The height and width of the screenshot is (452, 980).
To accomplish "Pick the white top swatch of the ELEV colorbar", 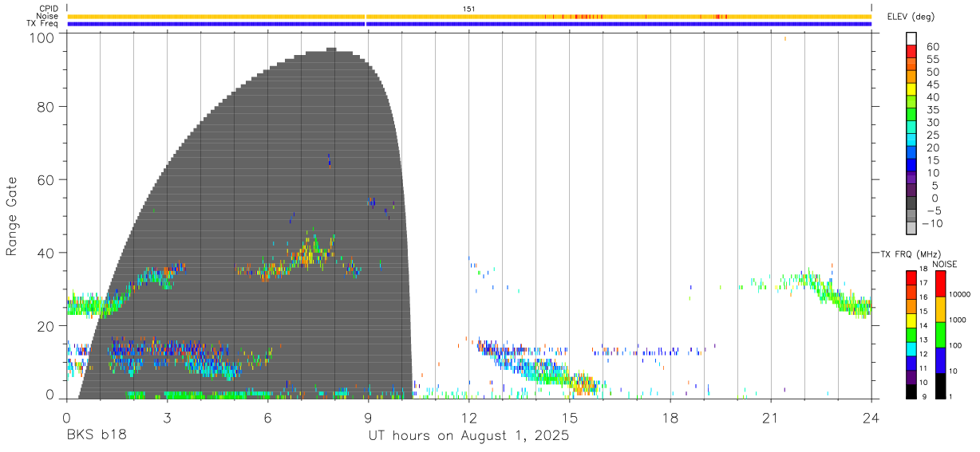I will [912, 38].
